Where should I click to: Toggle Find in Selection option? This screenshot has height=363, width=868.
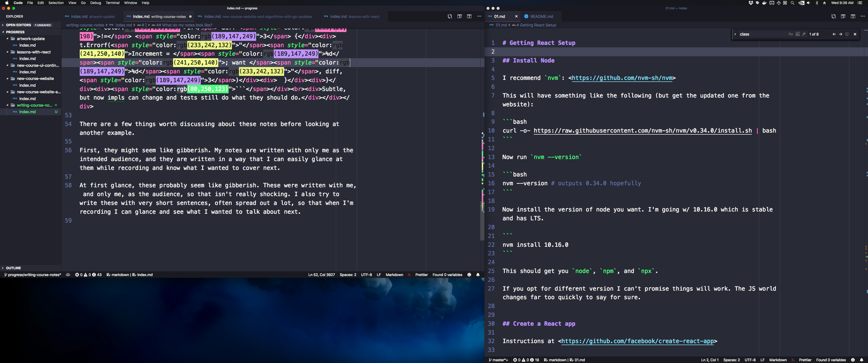847,34
